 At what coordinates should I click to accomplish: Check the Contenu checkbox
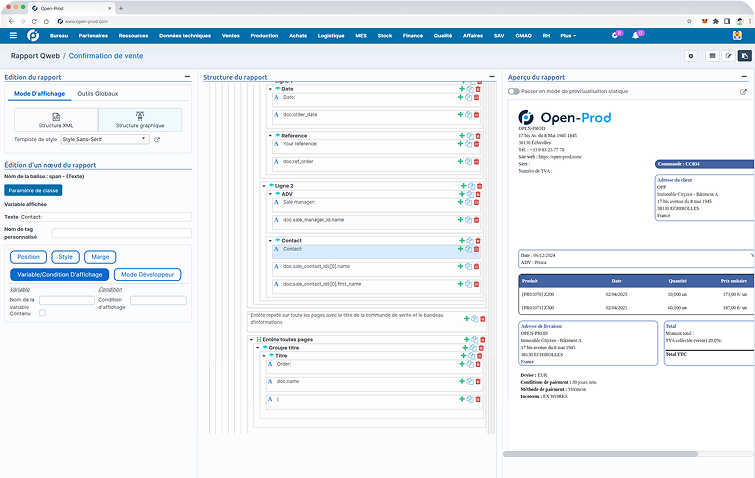click(42, 313)
